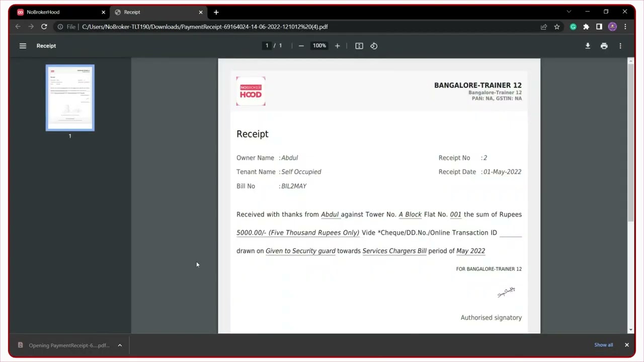Open the Extensions puzzle icon
This screenshot has height=362, width=644.
(x=586, y=27)
